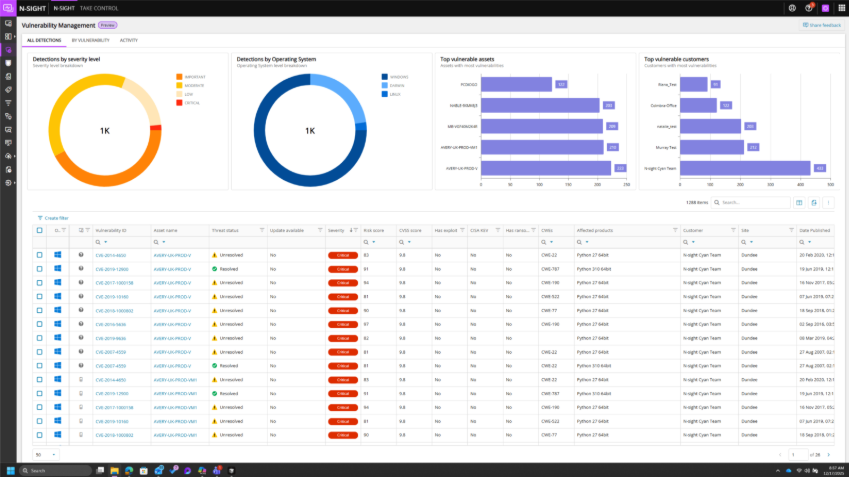Click the Threat status column filter icon

pyautogui.click(x=262, y=230)
